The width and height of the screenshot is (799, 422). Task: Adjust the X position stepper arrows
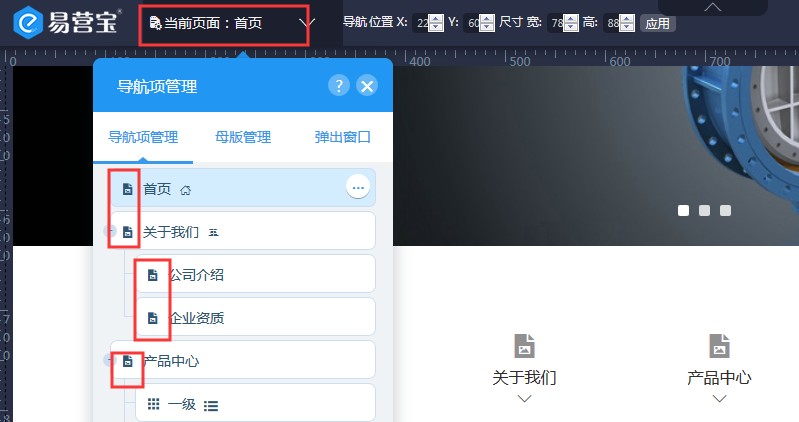coord(436,23)
